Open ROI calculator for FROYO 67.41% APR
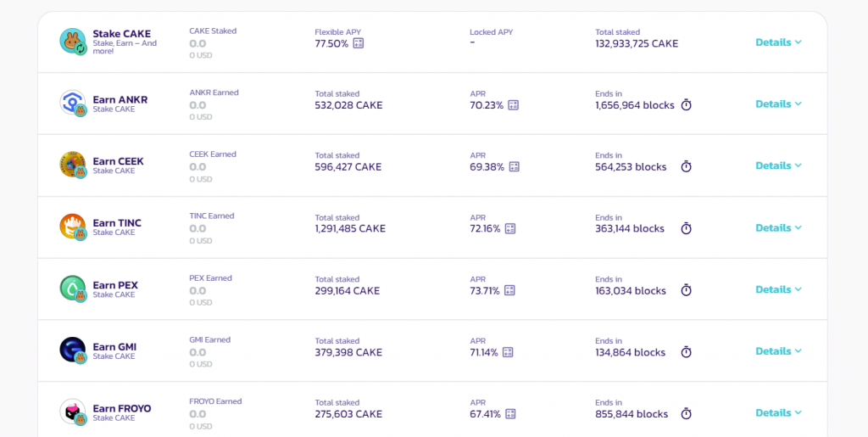Viewport: 868px width, 437px height. [510, 414]
